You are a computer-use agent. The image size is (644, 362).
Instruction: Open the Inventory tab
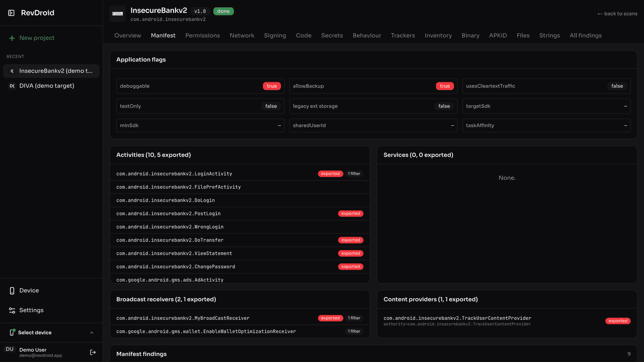pyautogui.click(x=438, y=36)
